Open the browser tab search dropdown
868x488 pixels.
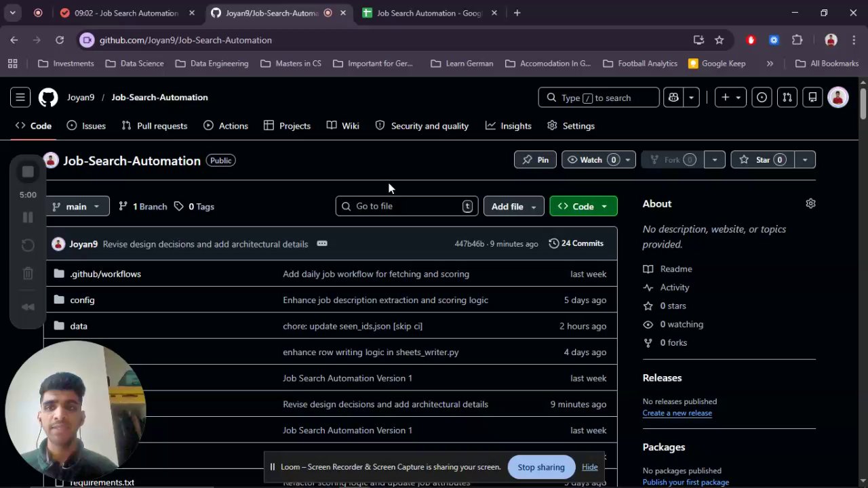click(12, 13)
